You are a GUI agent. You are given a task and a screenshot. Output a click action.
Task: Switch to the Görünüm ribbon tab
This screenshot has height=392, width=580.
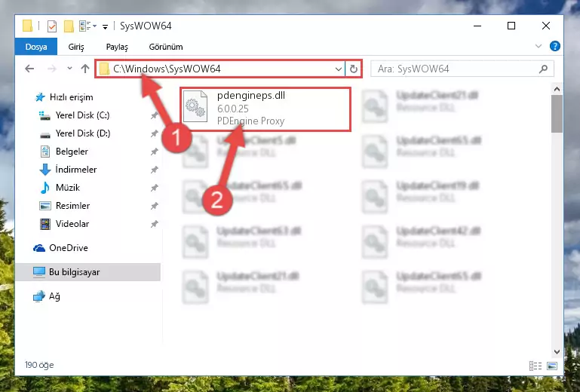(166, 47)
